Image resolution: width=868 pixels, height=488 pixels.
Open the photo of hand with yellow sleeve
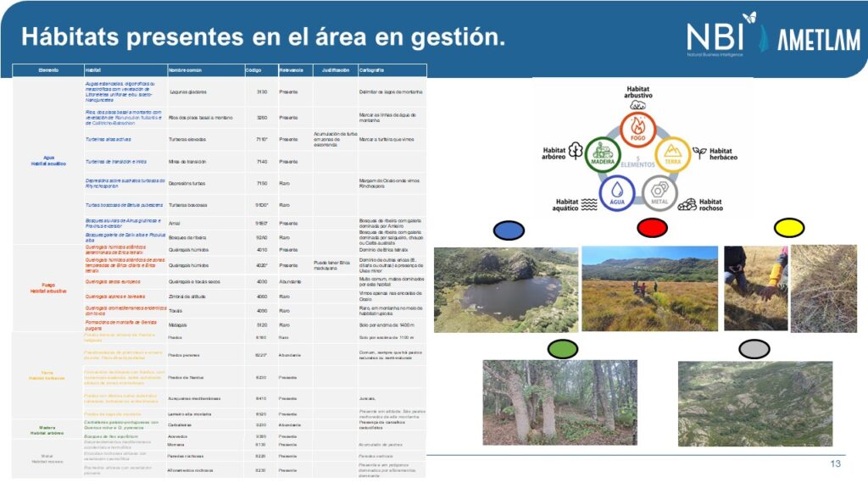[755, 288]
